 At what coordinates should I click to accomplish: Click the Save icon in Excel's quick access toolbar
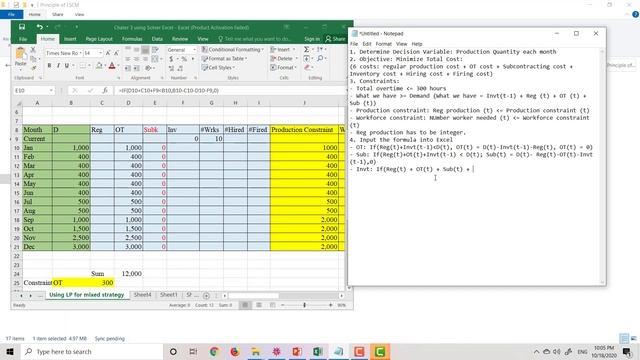(x=22, y=27)
